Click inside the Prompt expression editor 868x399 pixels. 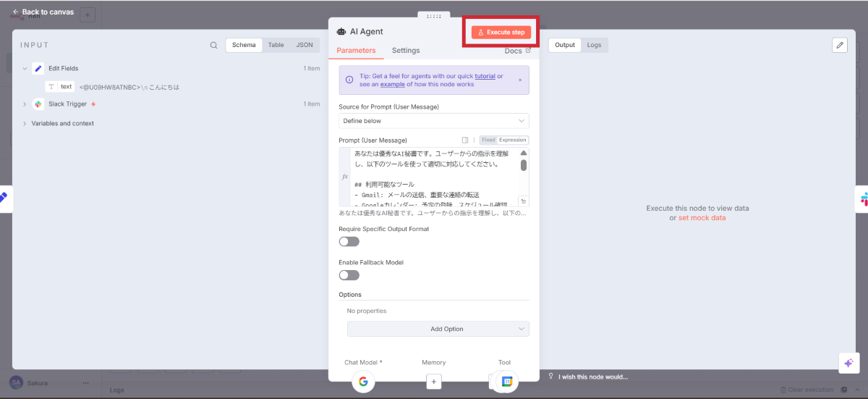pyautogui.click(x=434, y=177)
